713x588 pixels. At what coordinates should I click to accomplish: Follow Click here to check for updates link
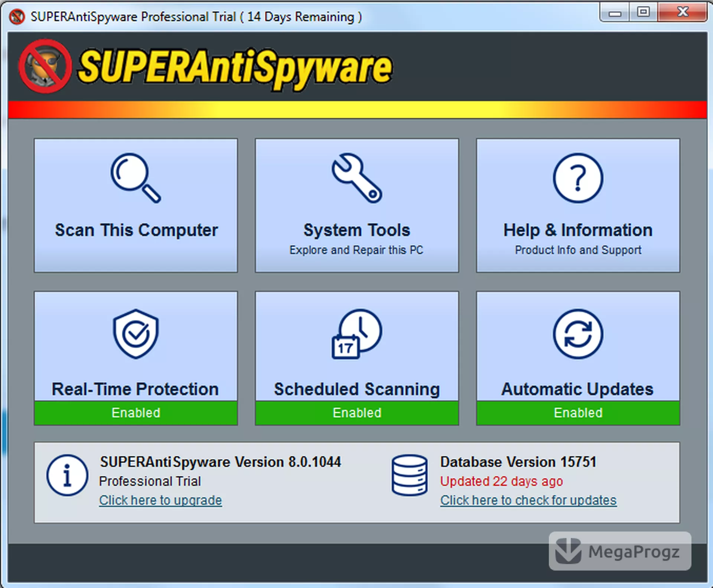[528, 500]
